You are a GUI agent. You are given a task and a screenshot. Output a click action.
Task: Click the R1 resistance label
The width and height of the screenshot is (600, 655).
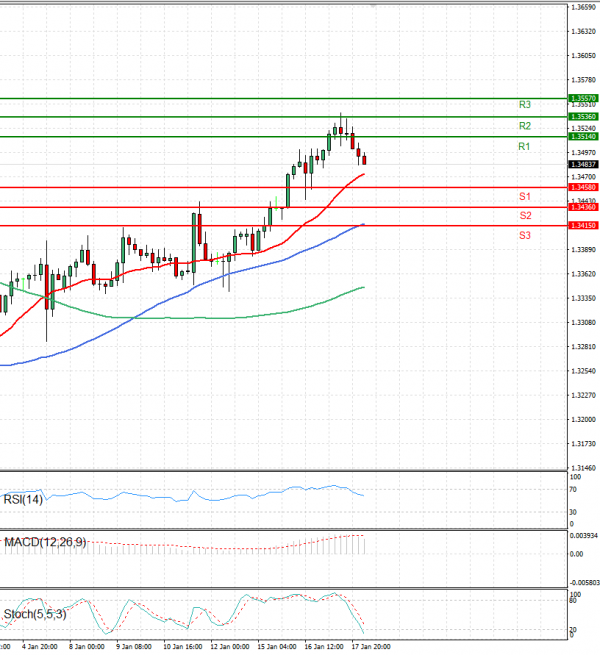[x=524, y=147]
